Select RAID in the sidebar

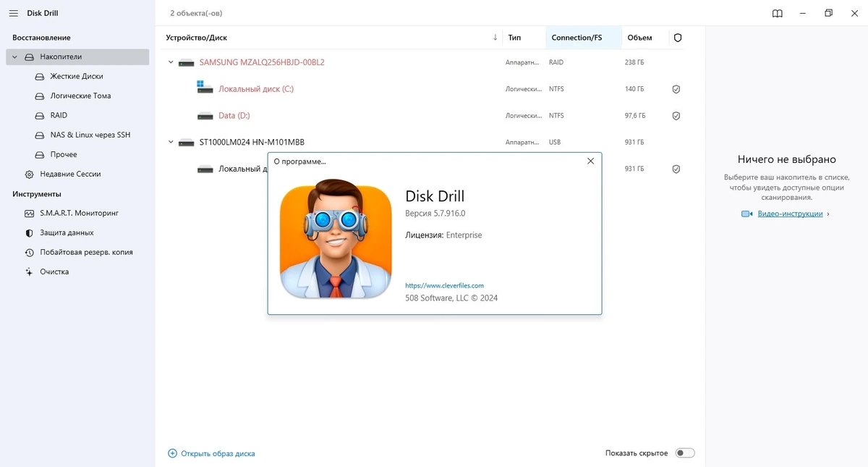59,116
